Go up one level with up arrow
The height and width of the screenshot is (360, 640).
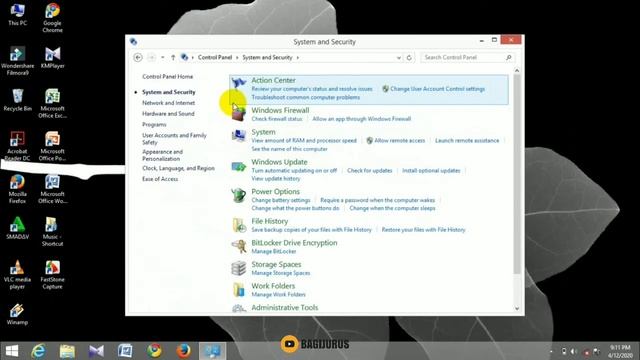pos(173,58)
